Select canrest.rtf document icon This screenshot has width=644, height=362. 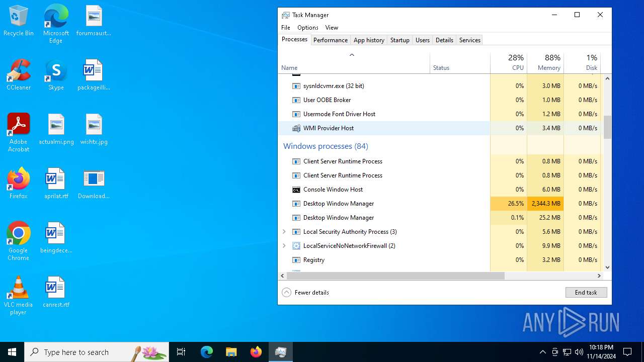click(x=56, y=293)
